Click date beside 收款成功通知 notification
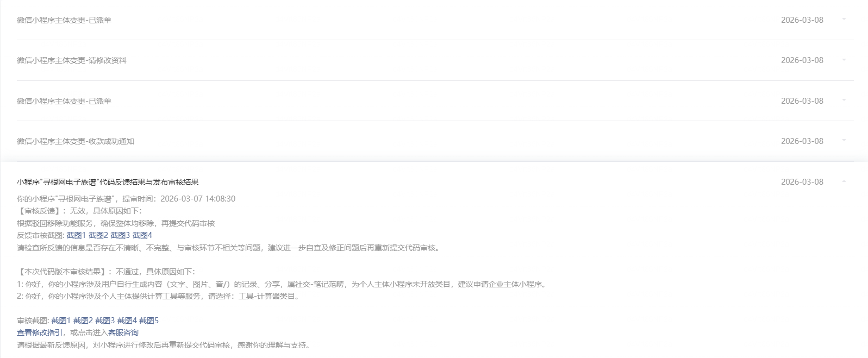Viewport: 868px width, 358px height. click(802, 141)
